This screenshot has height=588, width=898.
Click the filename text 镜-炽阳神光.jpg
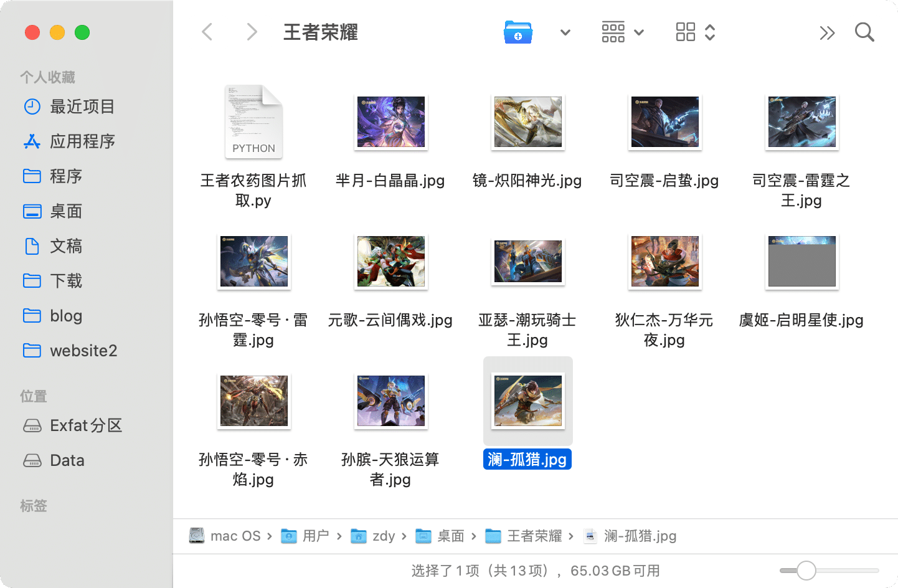coord(527,181)
